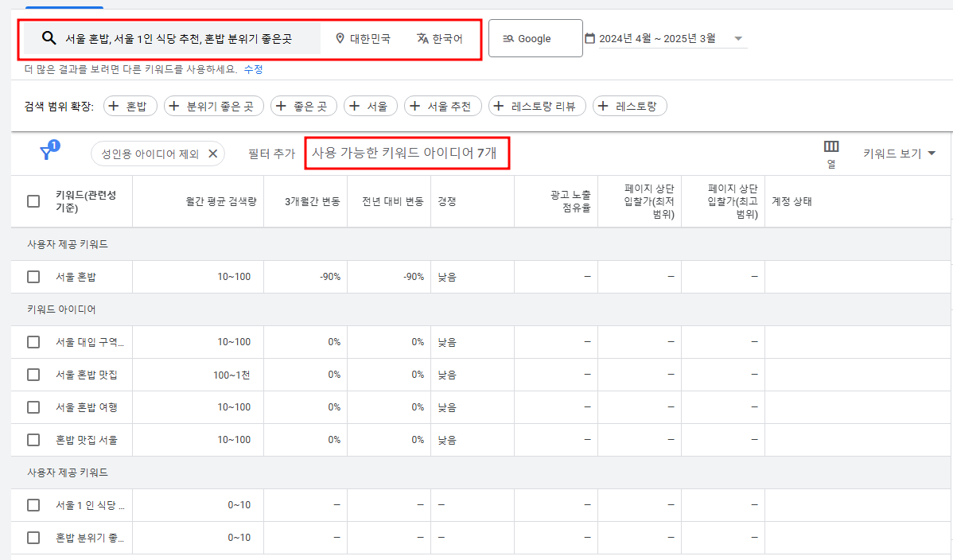The width and height of the screenshot is (953, 560).
Task: Click the magnifying glass search icon
Action: click(49, 38)
